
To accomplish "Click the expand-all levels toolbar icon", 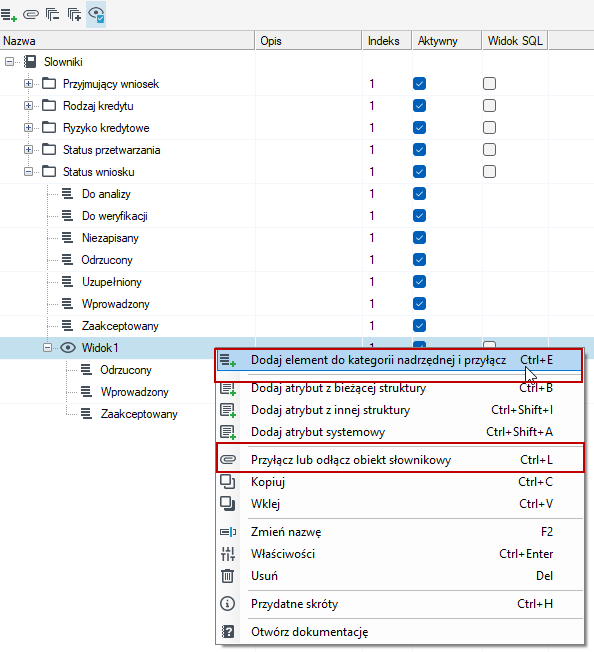I will click(x=74, y=15).
